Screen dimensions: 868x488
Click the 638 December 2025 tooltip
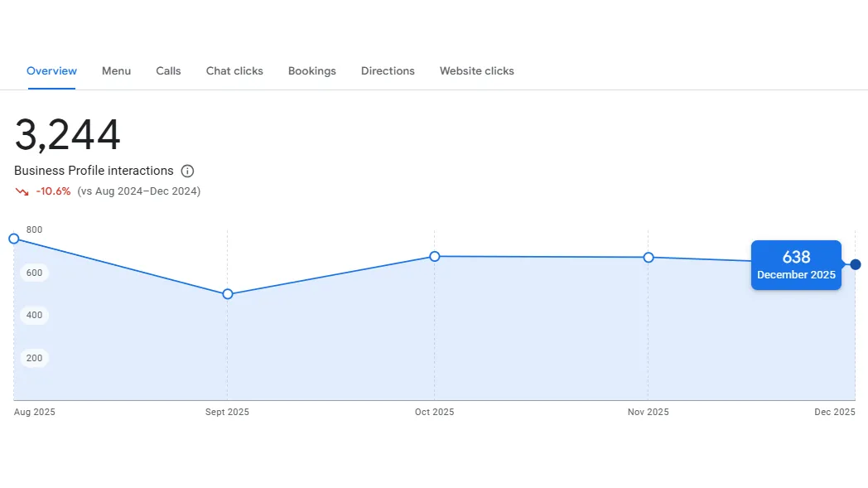(796, 265)
